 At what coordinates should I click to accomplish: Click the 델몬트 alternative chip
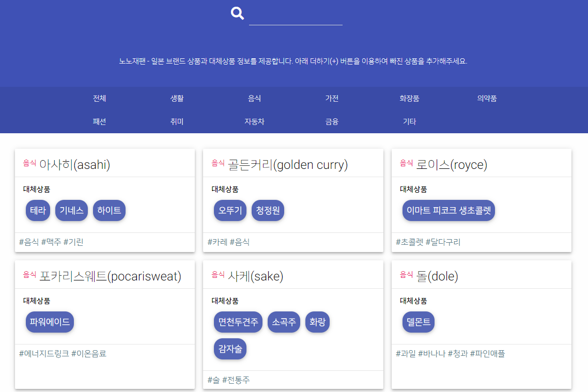(419, 322)
